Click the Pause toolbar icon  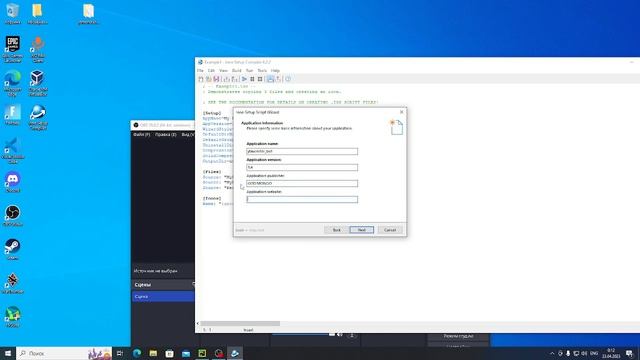point(252,79)
